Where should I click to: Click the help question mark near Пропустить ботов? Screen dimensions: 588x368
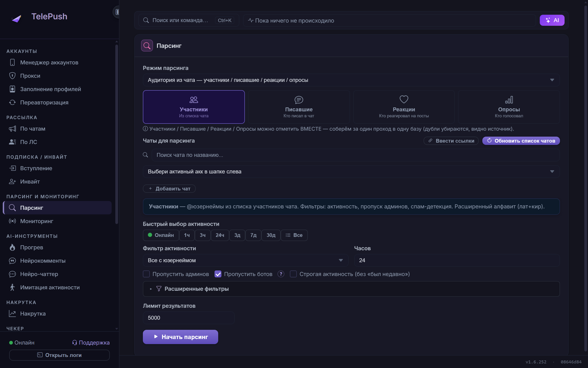[x=281, y=274]
